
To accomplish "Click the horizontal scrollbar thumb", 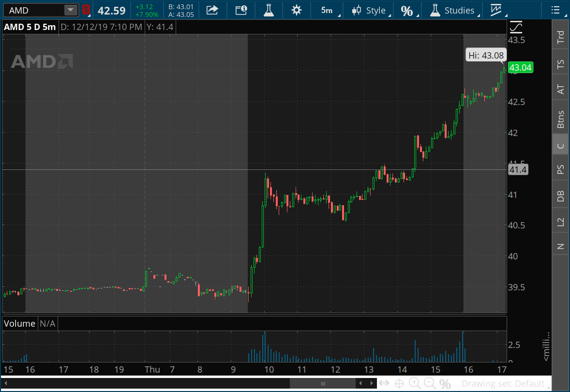I will pos(322,383).
